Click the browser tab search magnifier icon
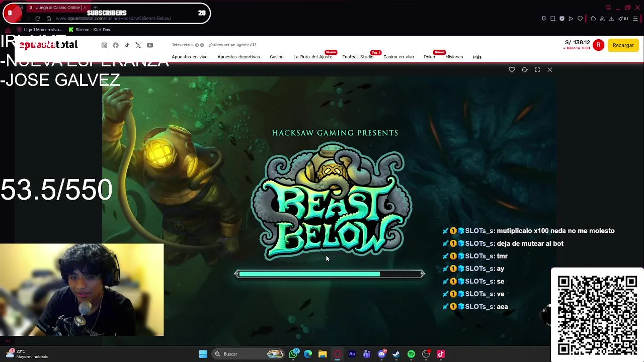 [x=608, y=8]
